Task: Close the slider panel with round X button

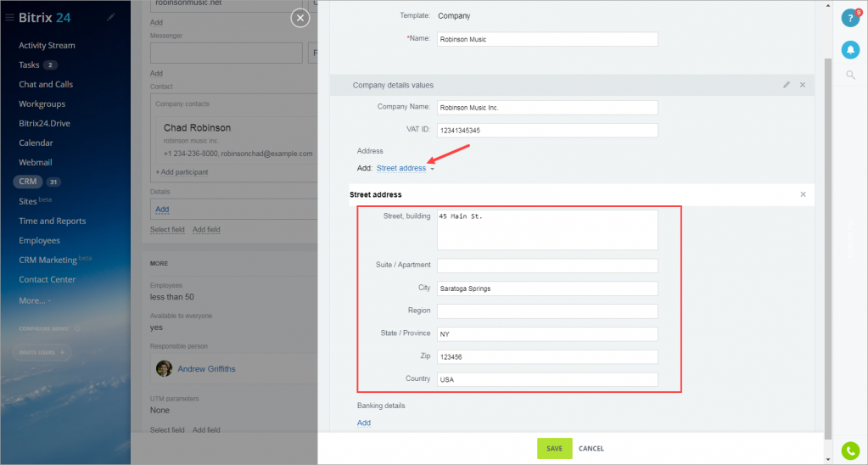Action: click(x=300, y=19)
